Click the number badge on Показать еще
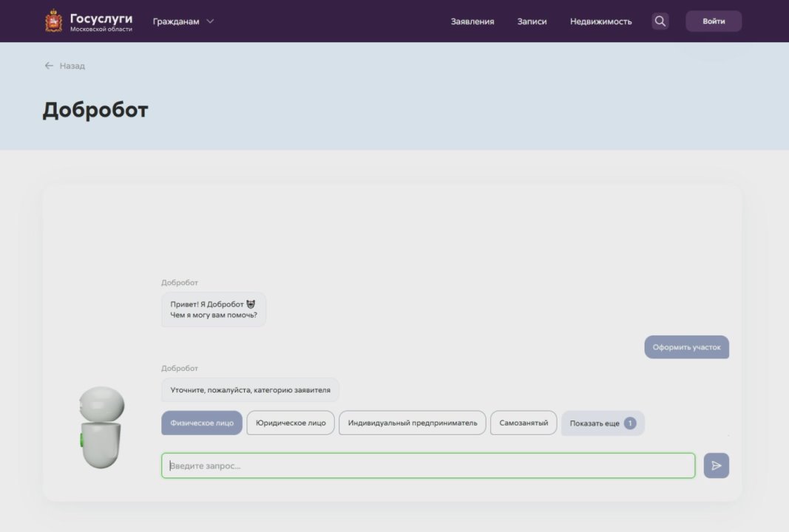 [x=630, y=423]
